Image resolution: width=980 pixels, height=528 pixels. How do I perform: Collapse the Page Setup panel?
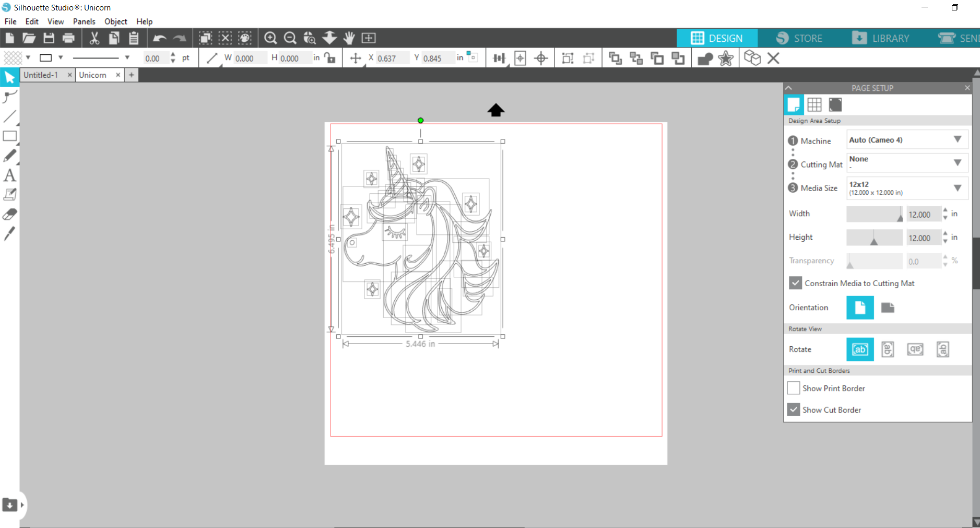(x=789, y=88)
